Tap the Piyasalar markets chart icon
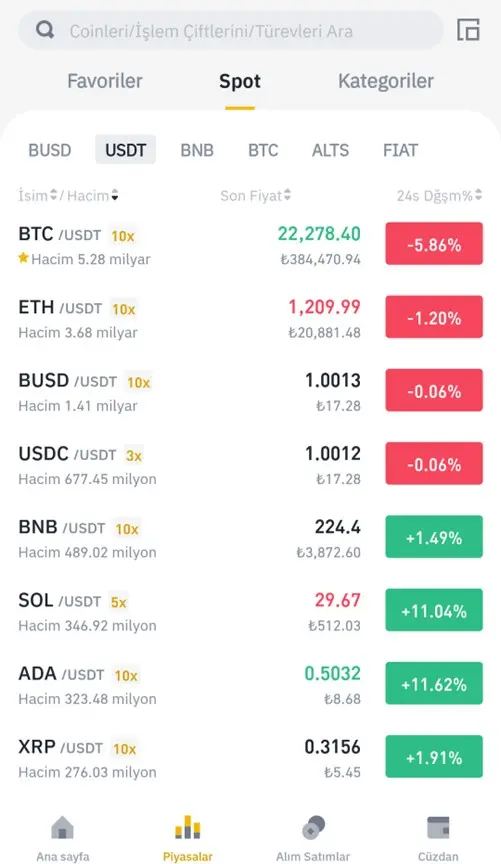Image resolution: width=501 pixels, height=864 pixels. (x=187, y=827)
